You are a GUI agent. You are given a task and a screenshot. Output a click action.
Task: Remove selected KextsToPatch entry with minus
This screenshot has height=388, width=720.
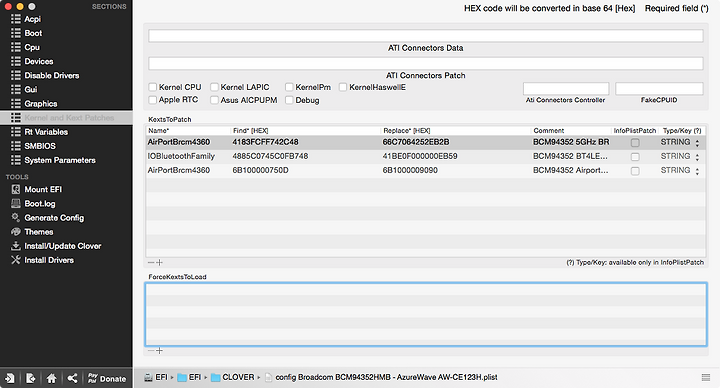151,263
